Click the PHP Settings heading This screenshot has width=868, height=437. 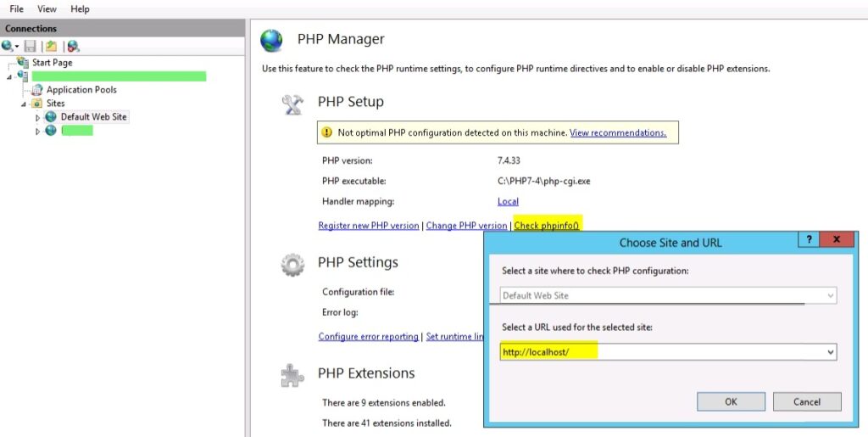point(358,262)
